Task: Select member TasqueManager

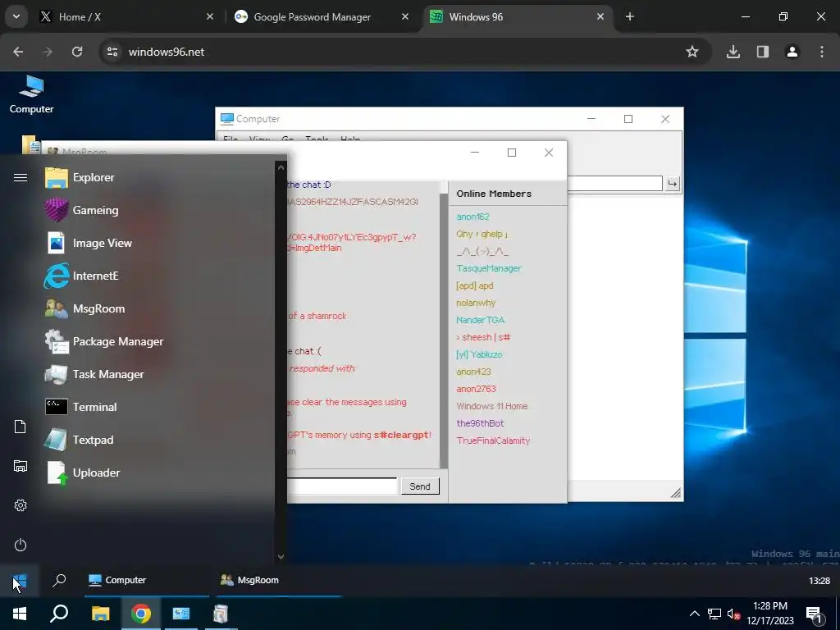Action: point(489,268)
